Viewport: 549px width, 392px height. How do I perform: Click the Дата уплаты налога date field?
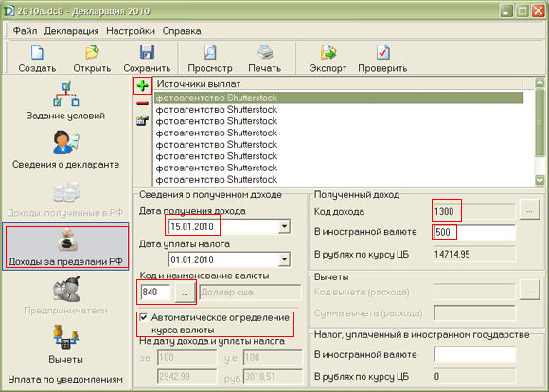pos(223,259)
